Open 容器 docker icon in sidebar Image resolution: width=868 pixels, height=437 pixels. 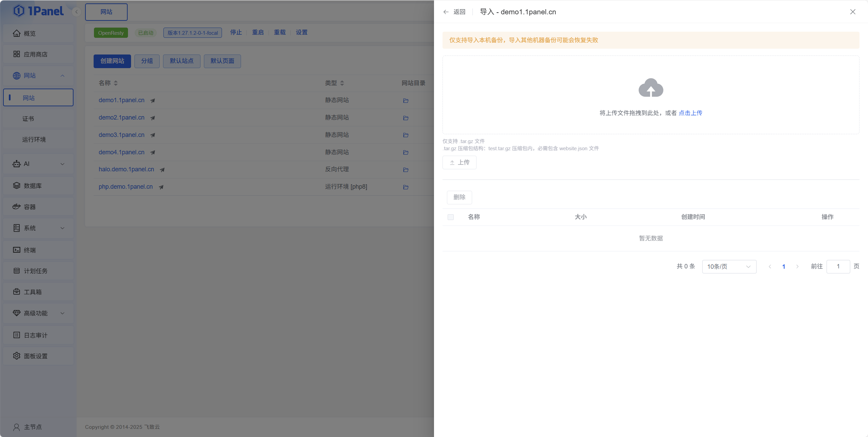click(x=17, y=207)
